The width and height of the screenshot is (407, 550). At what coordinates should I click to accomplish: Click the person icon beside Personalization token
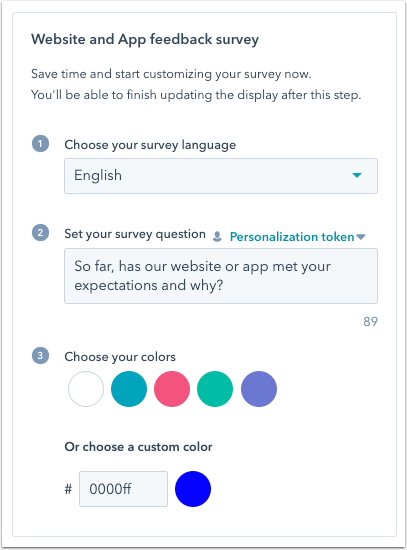217,237
